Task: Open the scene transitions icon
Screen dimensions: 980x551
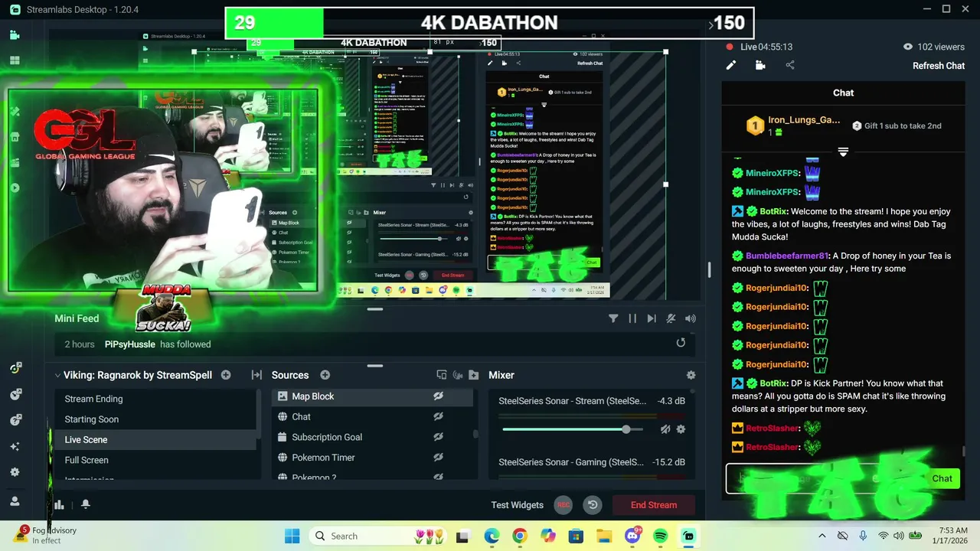Action: coord(256,375)
